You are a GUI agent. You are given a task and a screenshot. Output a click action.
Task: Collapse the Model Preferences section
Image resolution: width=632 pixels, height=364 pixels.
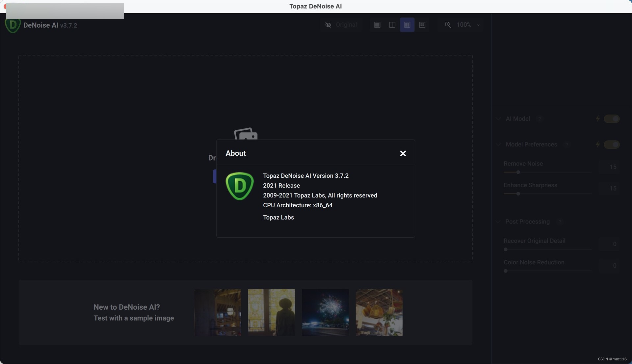point(498,144)
